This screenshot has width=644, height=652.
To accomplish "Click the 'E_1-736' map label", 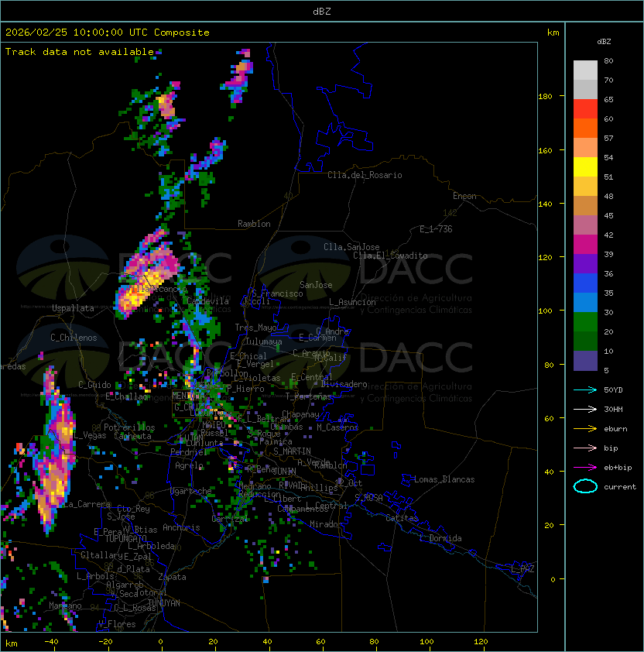I will pos(436,229).
